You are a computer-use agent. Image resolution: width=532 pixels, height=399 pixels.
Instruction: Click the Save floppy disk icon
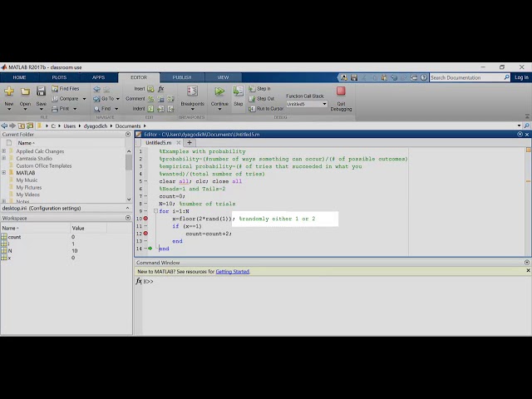[41, 91]
